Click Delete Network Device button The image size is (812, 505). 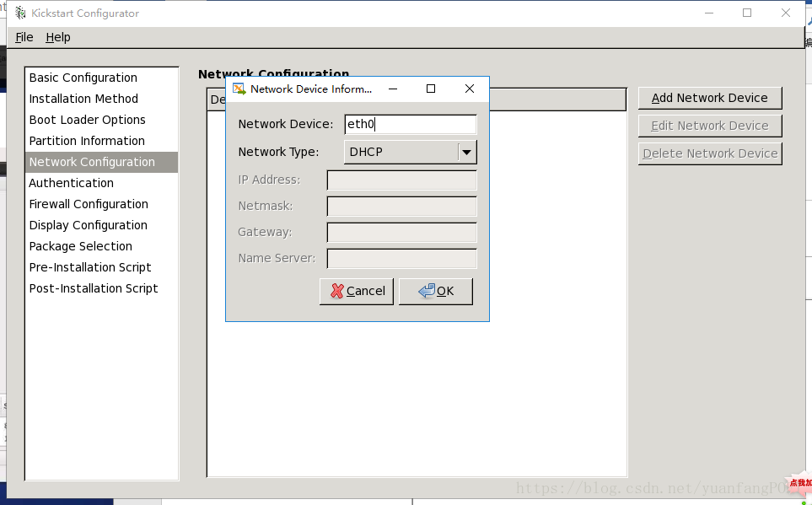pos(710,153)
